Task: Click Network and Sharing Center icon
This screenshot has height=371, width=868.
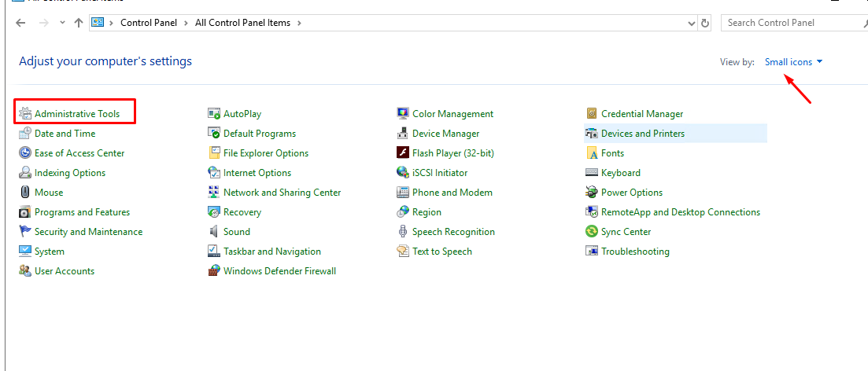Action: [x=214, y=193]
